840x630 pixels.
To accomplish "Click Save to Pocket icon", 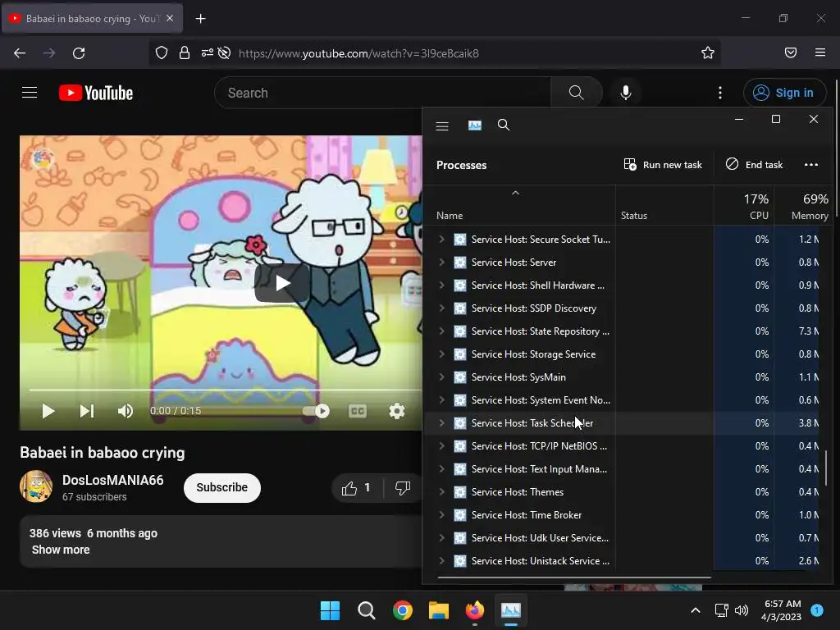I will pyautogui.click(x=791, y=52).
